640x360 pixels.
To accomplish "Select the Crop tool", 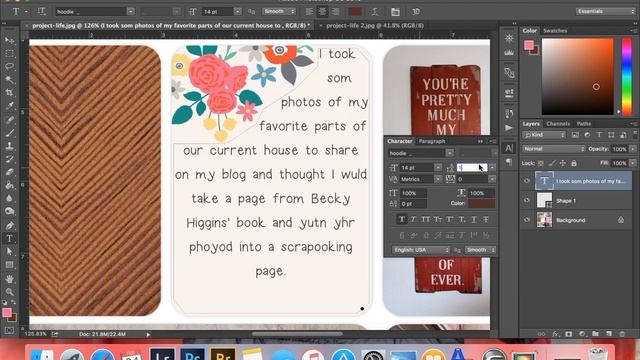I will click(x=9, y=93).
